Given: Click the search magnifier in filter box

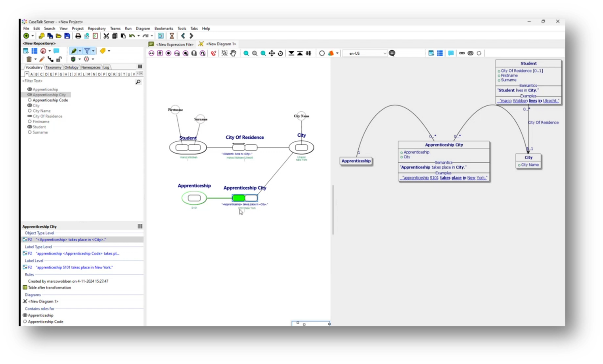Looking at the screenshot, I should tap(138, 82).
